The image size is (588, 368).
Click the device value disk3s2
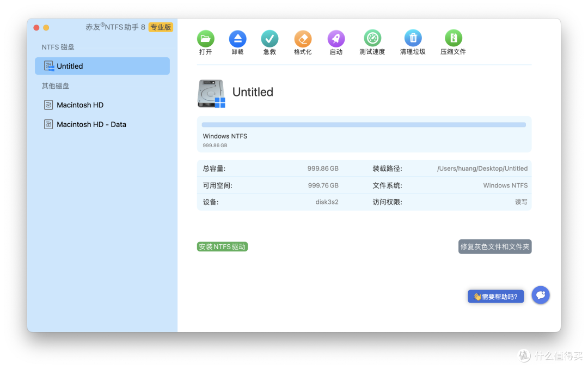[327, 202]
